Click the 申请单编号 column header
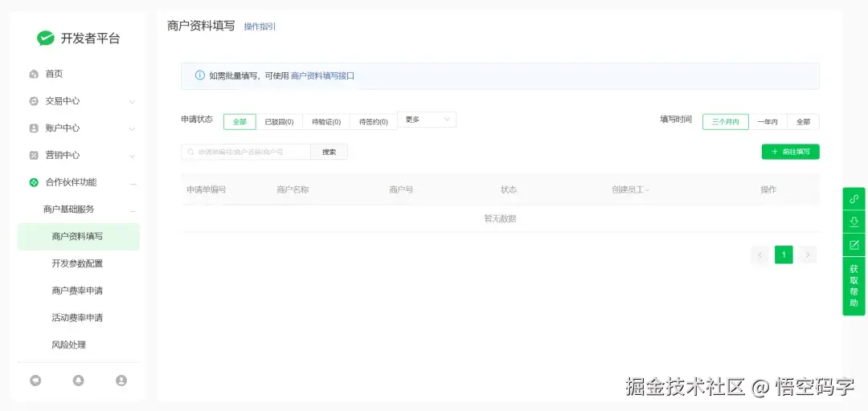 [x=207, y=189]
